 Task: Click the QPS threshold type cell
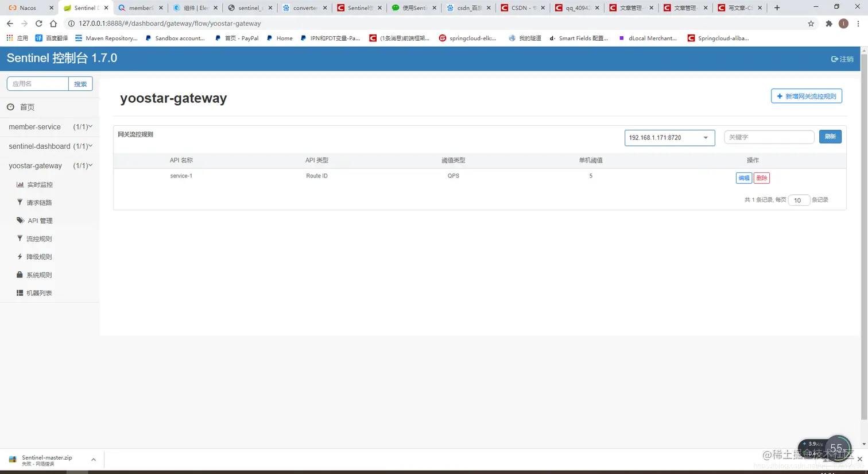(x=454, y=176)
